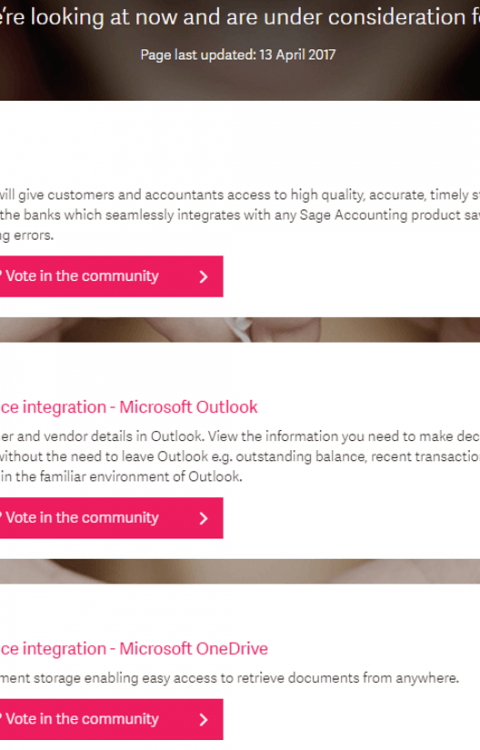Image resolution: width=480 pixels, height=750 pixels.
Task: Click the heart icon on the Outlook Vote button
Action: [x=1, y=518]
